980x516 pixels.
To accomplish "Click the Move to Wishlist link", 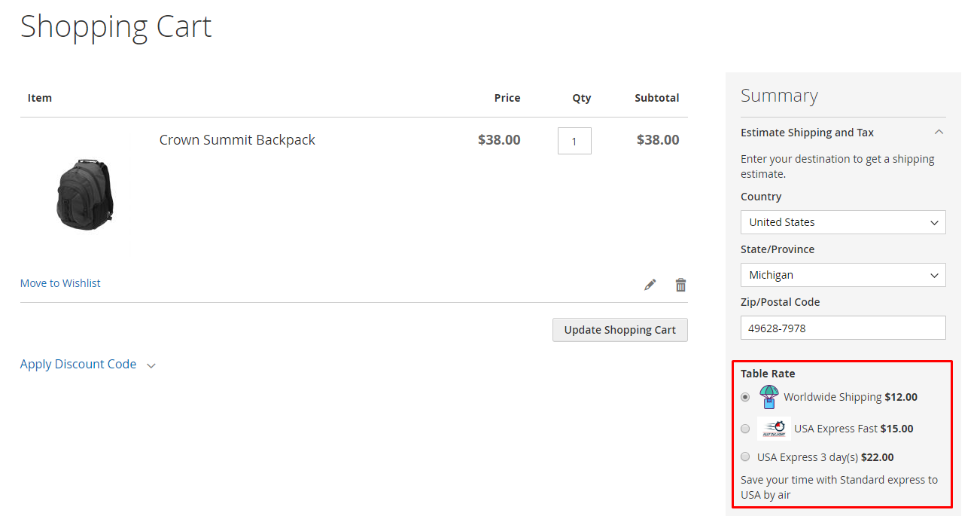I will [60, 283].
